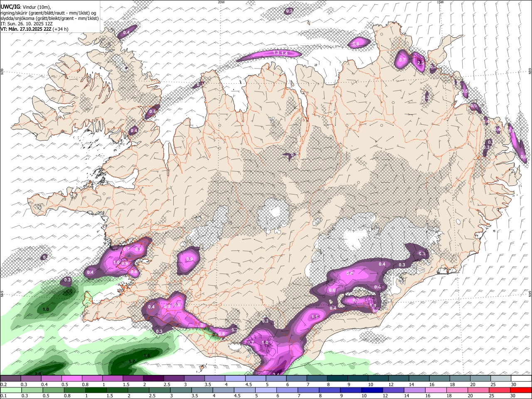Click the 'rigning/skúrir (grænt/blátt/rautt' header line
532x399 pixels.
48,12
